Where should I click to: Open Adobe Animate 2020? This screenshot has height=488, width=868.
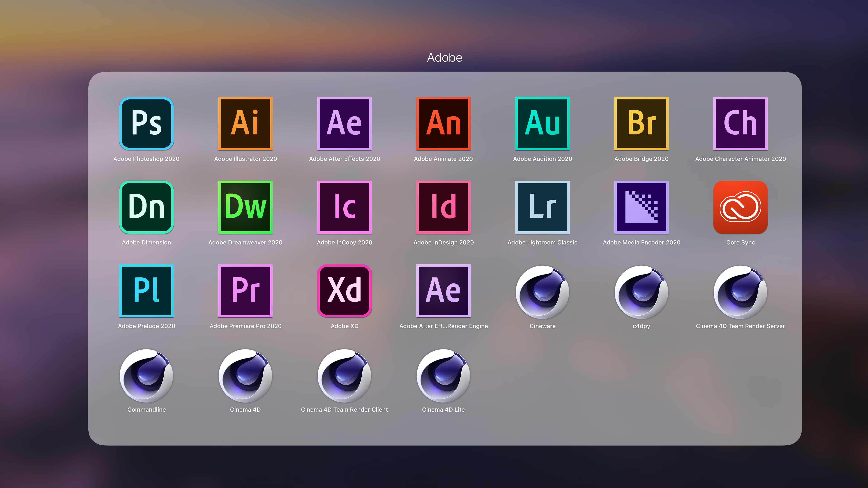pos(443,123)
